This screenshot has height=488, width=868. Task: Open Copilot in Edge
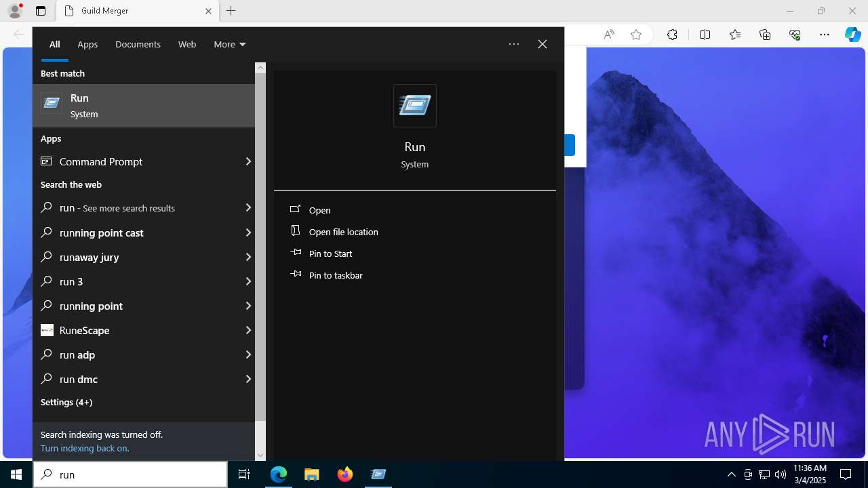853,35
